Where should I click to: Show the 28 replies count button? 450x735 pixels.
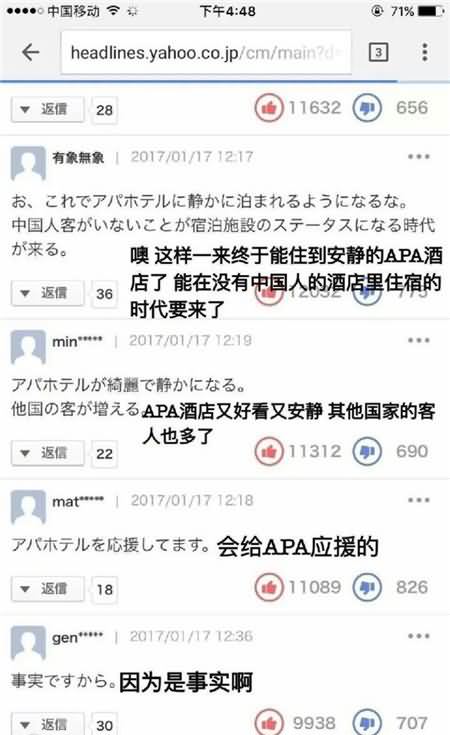(x=104, y=110)
